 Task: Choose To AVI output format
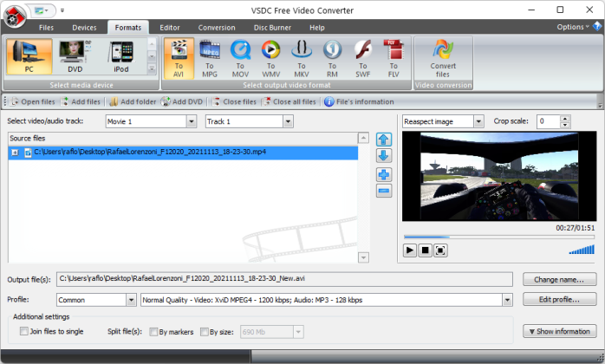(x=179, y=59)
